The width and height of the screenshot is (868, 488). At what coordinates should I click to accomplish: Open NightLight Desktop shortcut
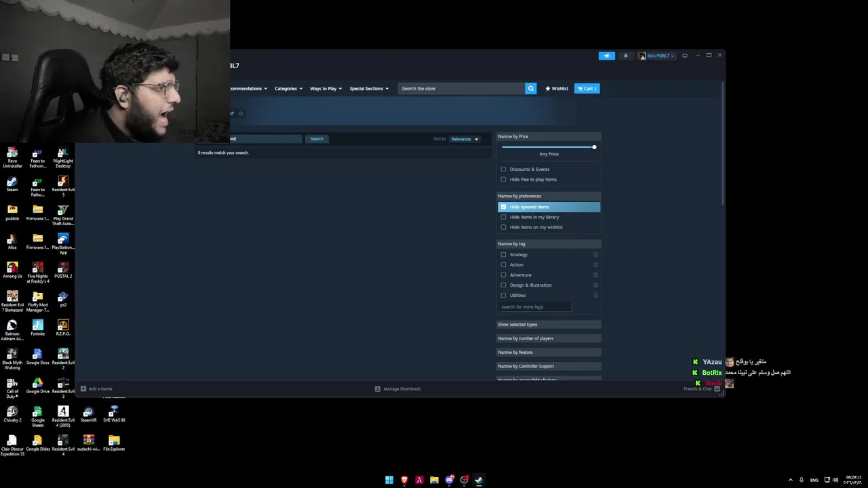63,158
